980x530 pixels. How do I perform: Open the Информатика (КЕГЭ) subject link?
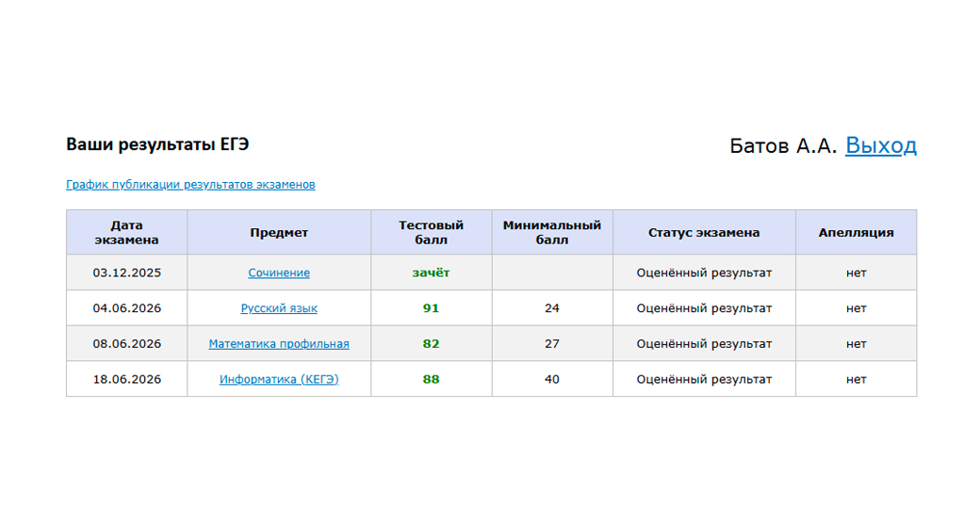click(279, 379)
